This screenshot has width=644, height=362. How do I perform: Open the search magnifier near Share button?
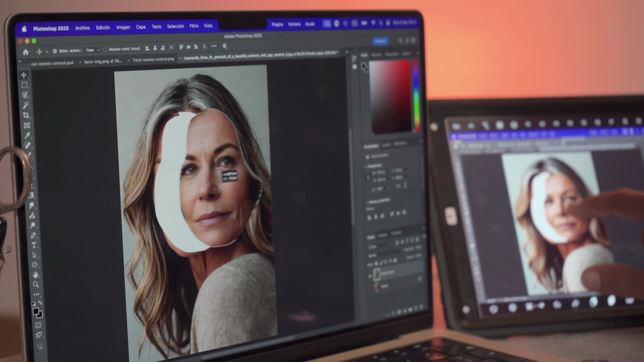pos(400,41)
